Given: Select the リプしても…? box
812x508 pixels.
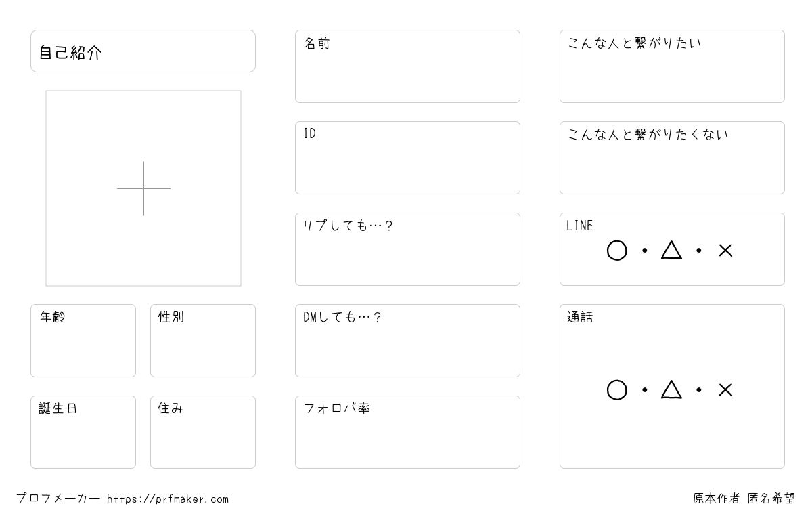Looking at the screenshot, I should (407, 249).
